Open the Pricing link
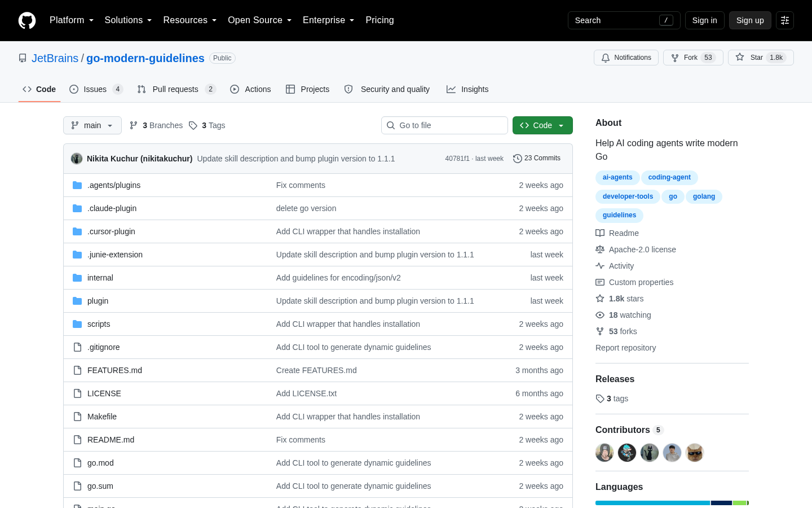 pyautogui.click(x=379, y=20)
